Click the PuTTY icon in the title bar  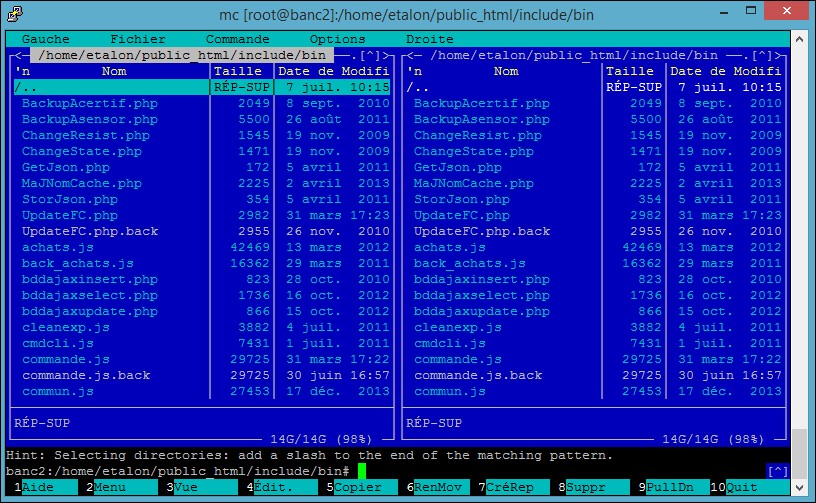tap(13, 14)
